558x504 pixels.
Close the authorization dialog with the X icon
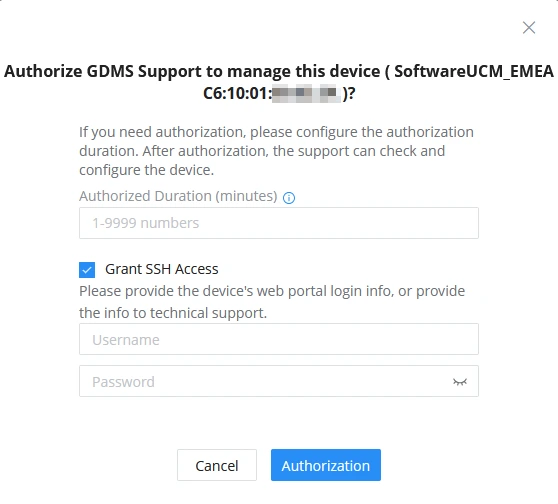coord(529,27)
